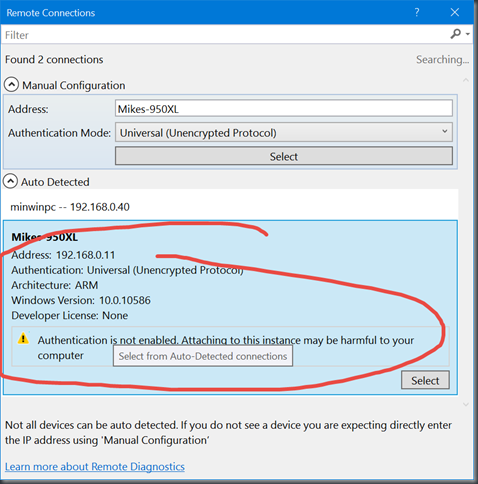Click the scrollbar up arrow
The width and height of the screenshot is (478, 484).
(x=466, y=80)
